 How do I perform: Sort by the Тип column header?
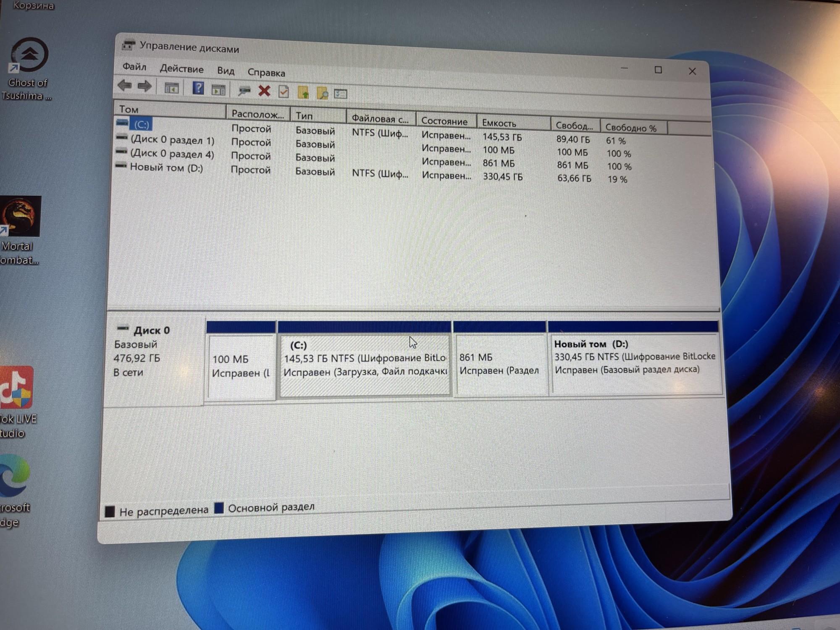point(318,116)
